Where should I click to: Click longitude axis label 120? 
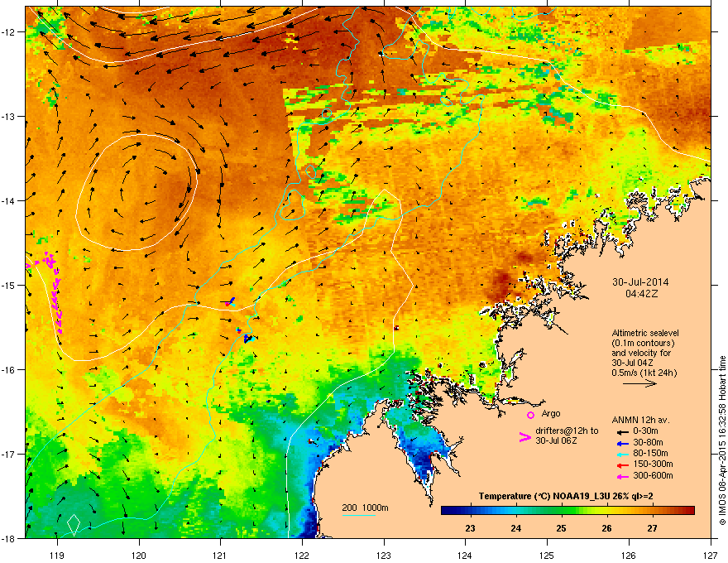138,555
